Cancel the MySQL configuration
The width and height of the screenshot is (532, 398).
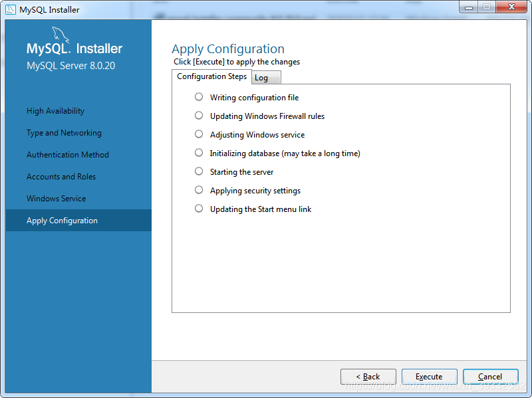click(x=490, y=377)
